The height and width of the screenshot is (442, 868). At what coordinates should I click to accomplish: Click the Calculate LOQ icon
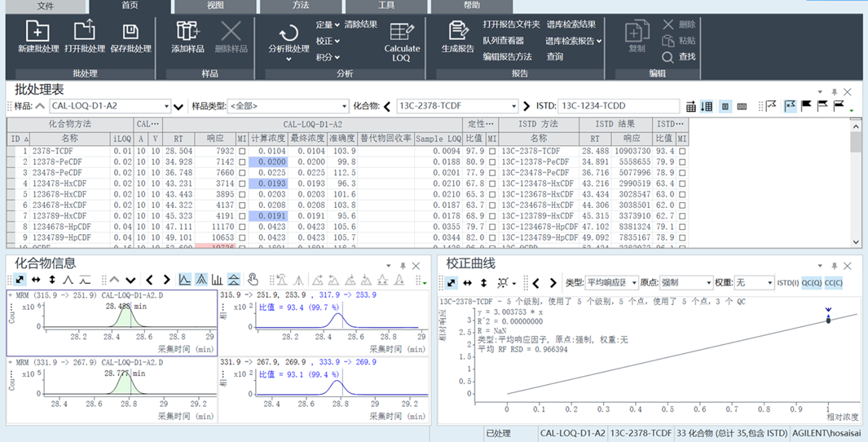click(x=403, y=30)
